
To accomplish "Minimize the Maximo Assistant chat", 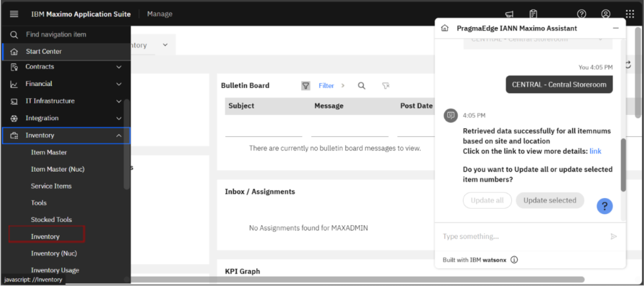I will pos(616,28).
